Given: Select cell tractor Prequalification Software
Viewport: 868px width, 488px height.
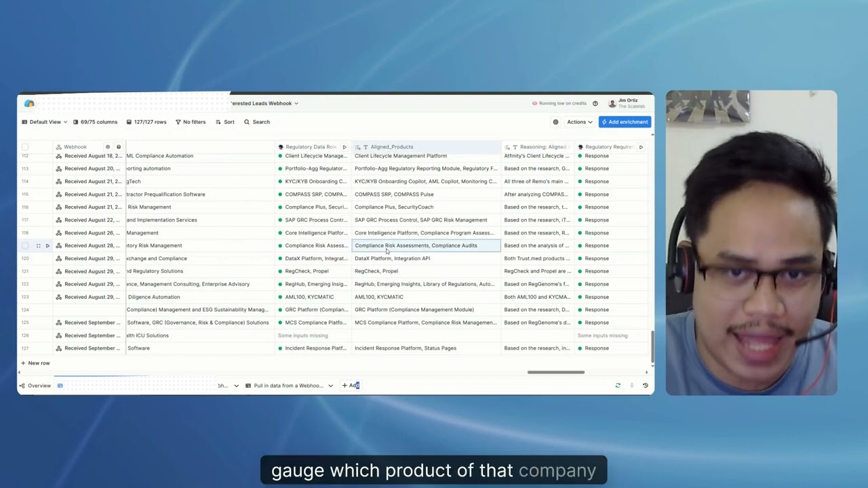Looking at the screenshot, I should [200, 195].
